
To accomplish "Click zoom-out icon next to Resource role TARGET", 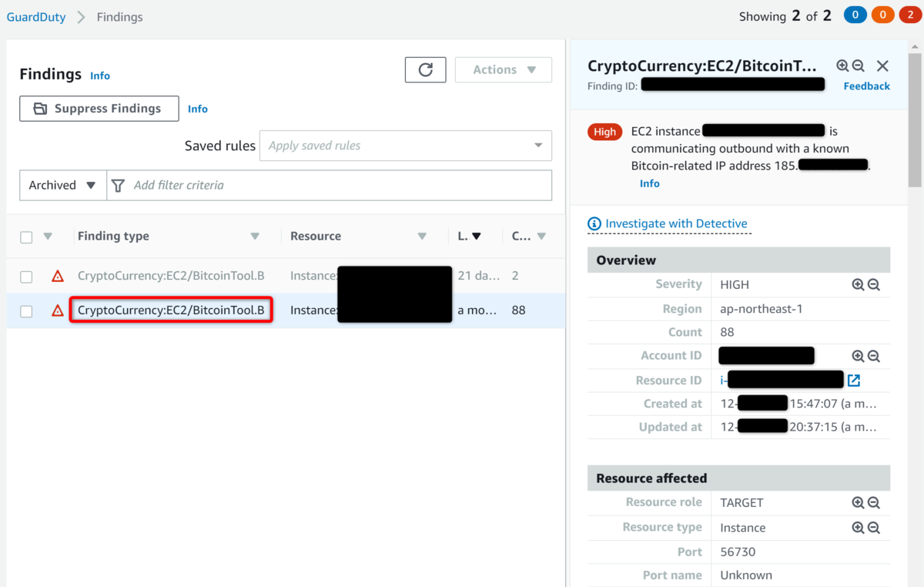I will [873, 502].
